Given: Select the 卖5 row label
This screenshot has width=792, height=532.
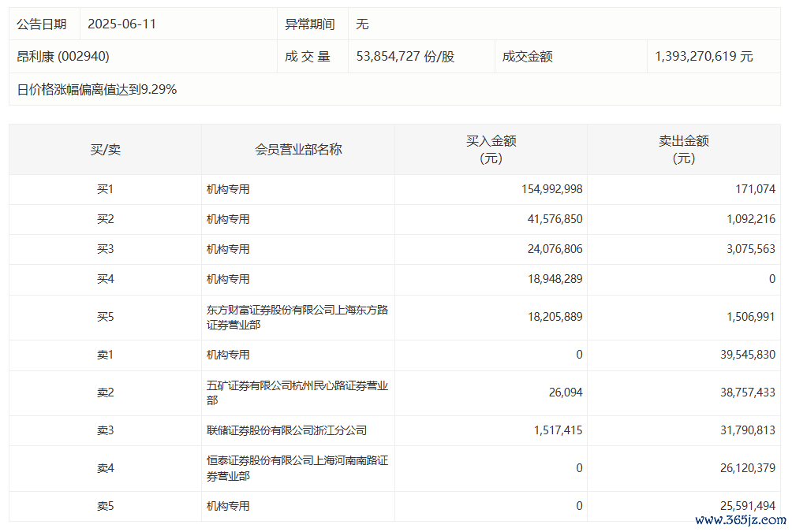Looking at the screenshot, I should 105,506.
